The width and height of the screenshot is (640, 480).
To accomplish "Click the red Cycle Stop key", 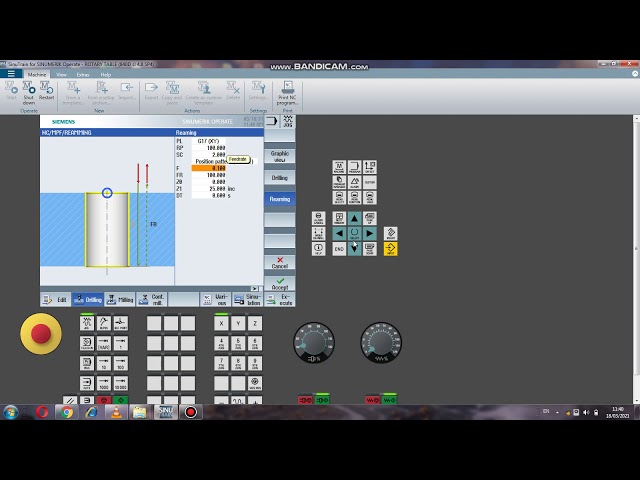I will [x=104, y=400].
